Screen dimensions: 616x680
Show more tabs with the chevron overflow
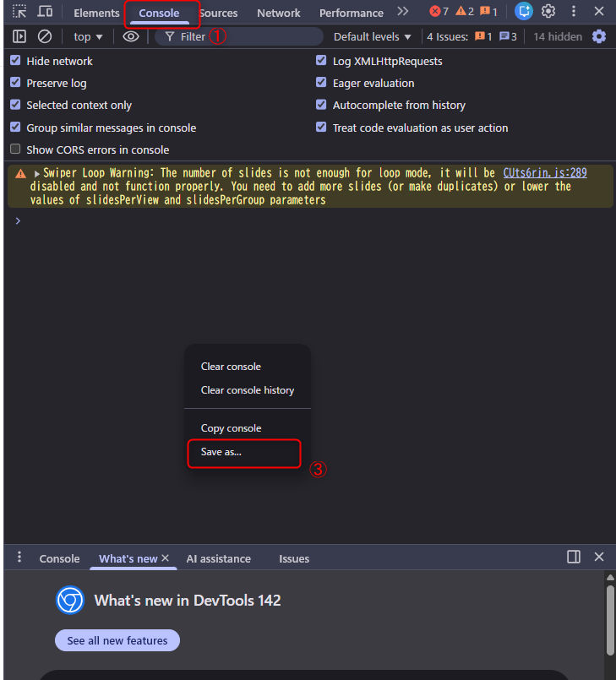pos(403,12)
